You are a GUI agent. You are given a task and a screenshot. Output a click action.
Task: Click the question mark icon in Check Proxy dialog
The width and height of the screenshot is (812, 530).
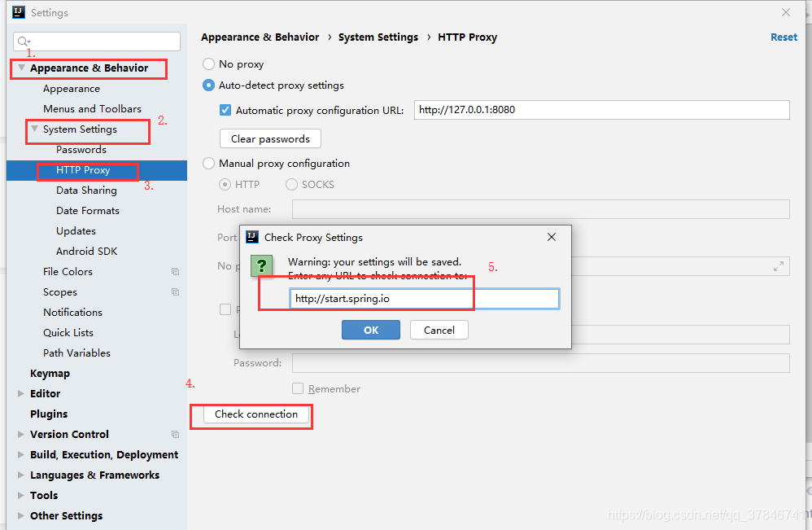(x=260, y=265)
